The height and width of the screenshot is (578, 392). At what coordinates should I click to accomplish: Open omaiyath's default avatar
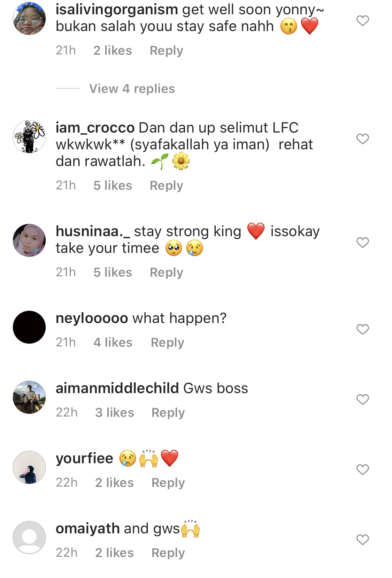click(29, 538)
